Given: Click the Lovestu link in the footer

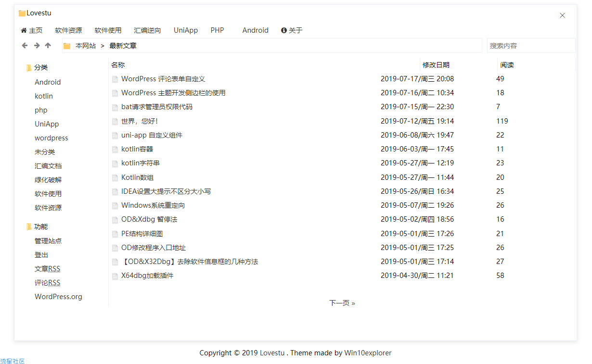Looking at the screenshot, I should coord(272,353).
